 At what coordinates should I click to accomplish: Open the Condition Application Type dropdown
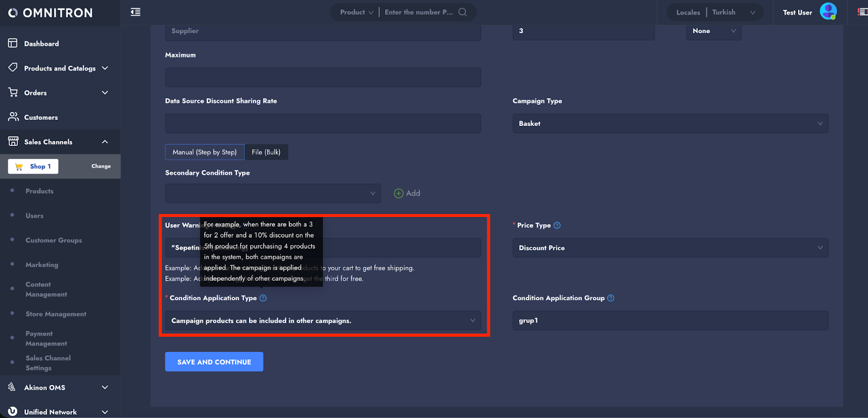pos(323,321)
